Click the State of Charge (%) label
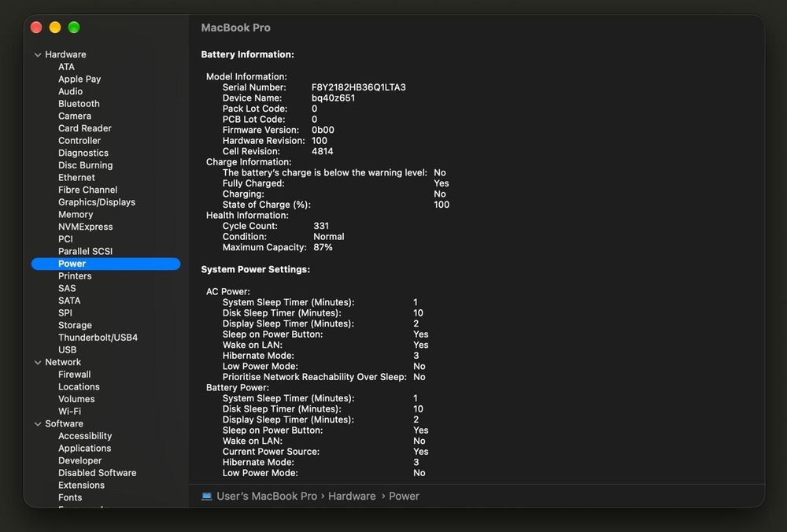The width and height of the screenshot is (787, 532). click(x=267, y=205)
